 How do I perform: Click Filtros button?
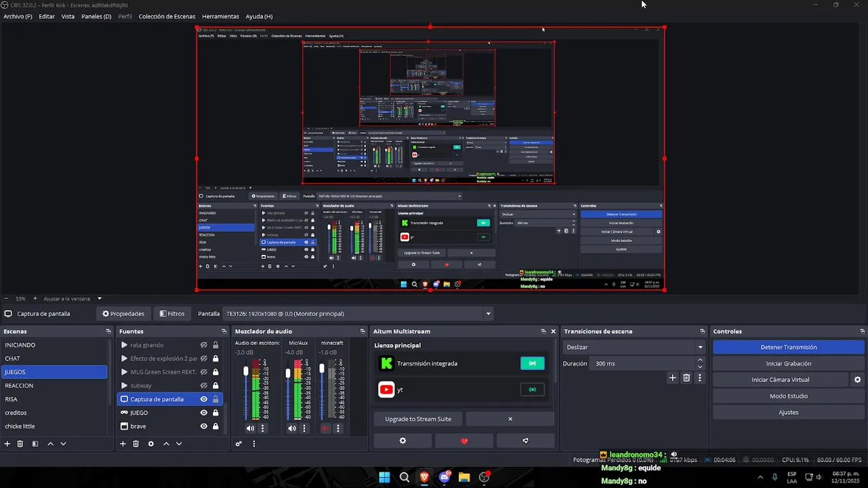[171, 314]
